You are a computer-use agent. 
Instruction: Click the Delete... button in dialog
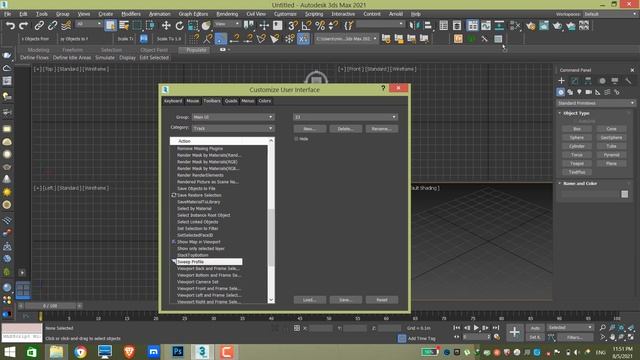coord(346,129)
